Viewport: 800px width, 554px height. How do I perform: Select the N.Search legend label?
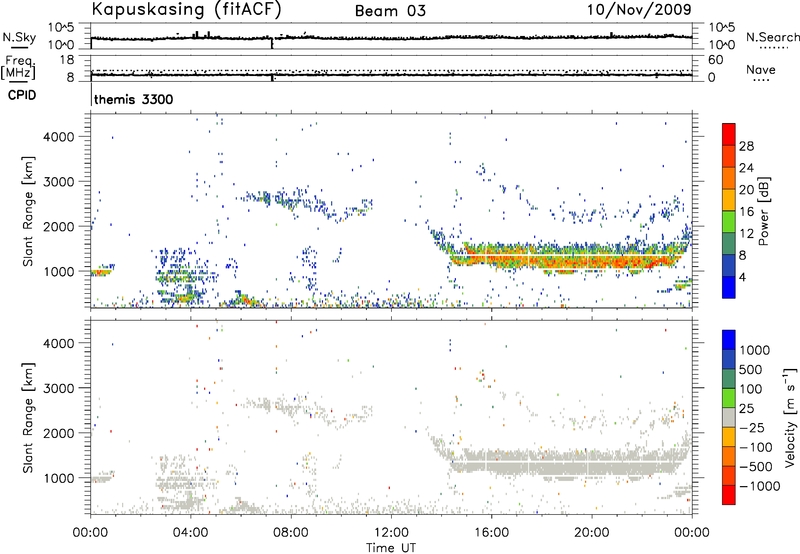coord(772,37)
